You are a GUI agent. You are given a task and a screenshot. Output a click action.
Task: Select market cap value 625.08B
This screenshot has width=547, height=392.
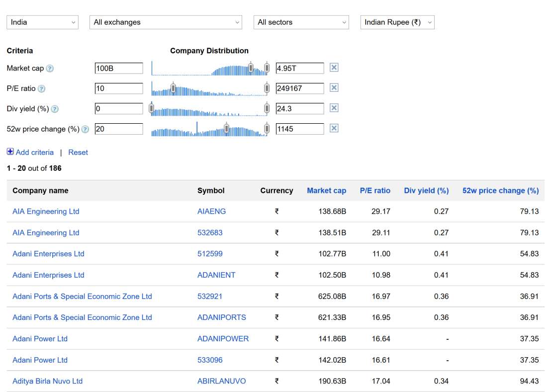point(332,297)
